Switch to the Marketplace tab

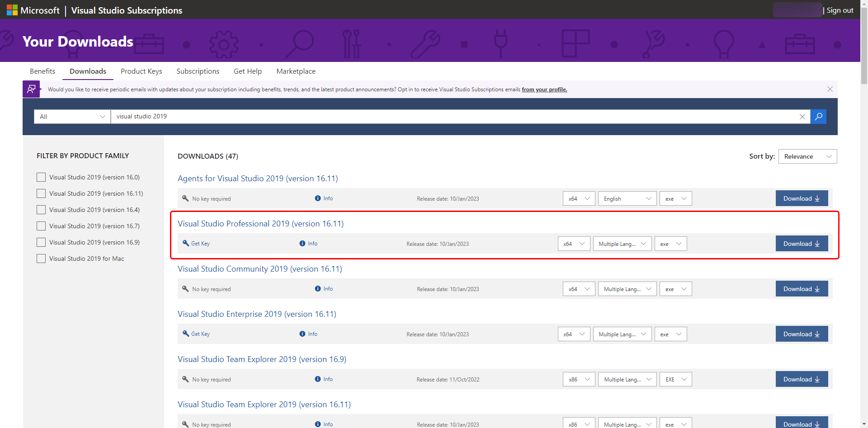[296, 71]
